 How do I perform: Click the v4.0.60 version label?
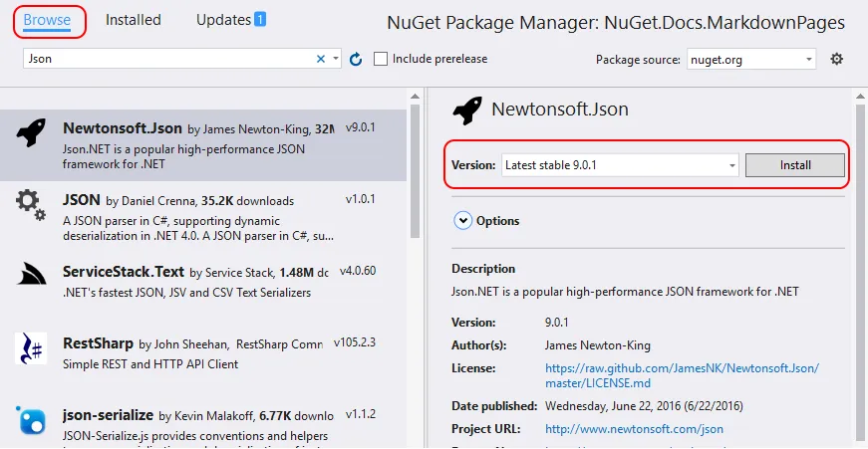358,271
